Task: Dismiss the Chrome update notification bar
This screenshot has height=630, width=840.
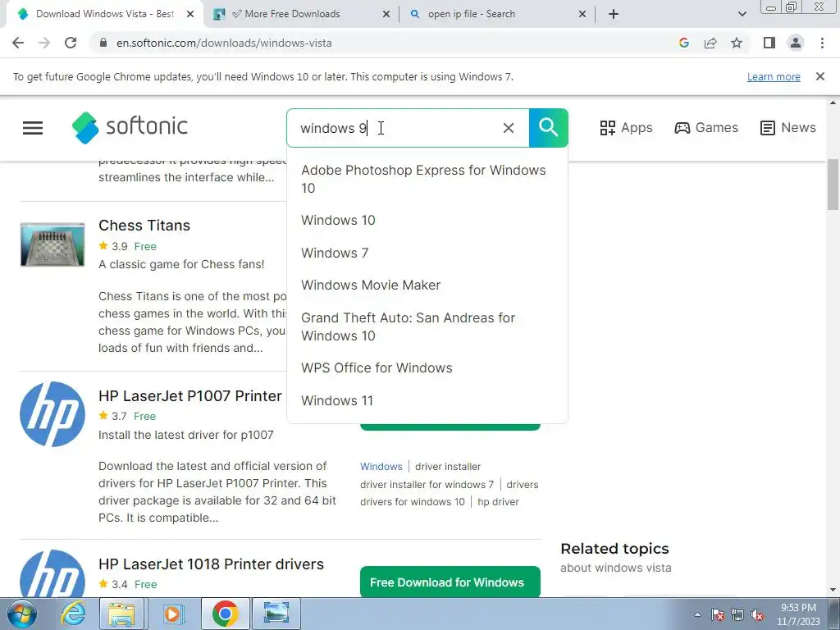Action: click(819, 76)
